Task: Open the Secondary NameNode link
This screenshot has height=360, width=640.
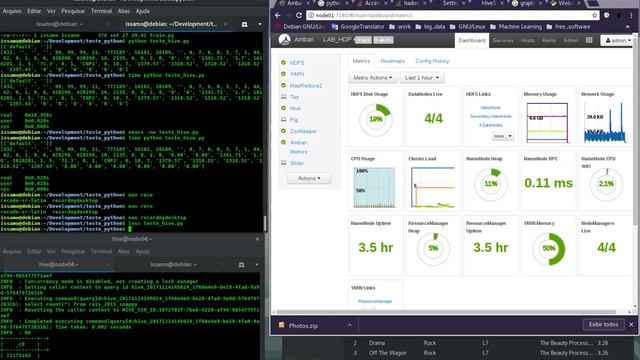Action: 491,116
